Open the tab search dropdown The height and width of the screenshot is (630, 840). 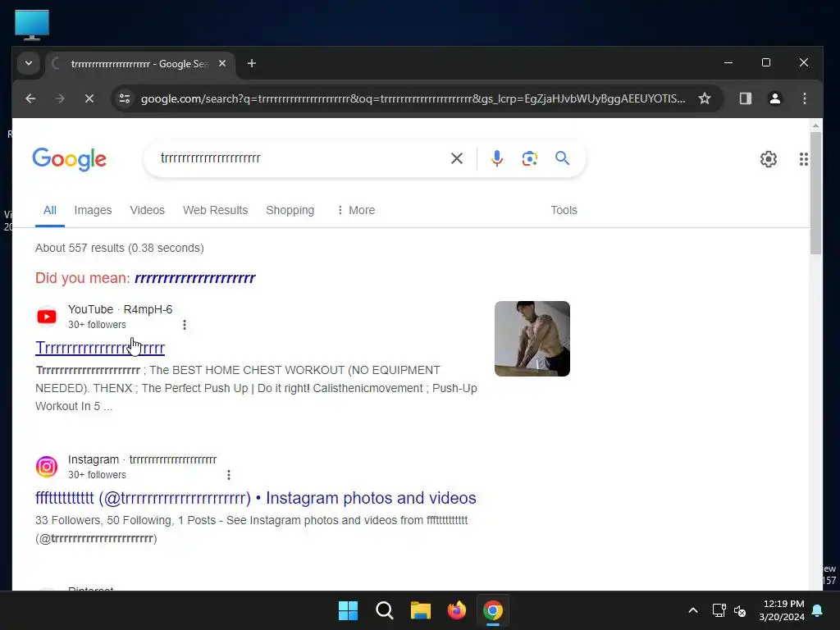29,63
